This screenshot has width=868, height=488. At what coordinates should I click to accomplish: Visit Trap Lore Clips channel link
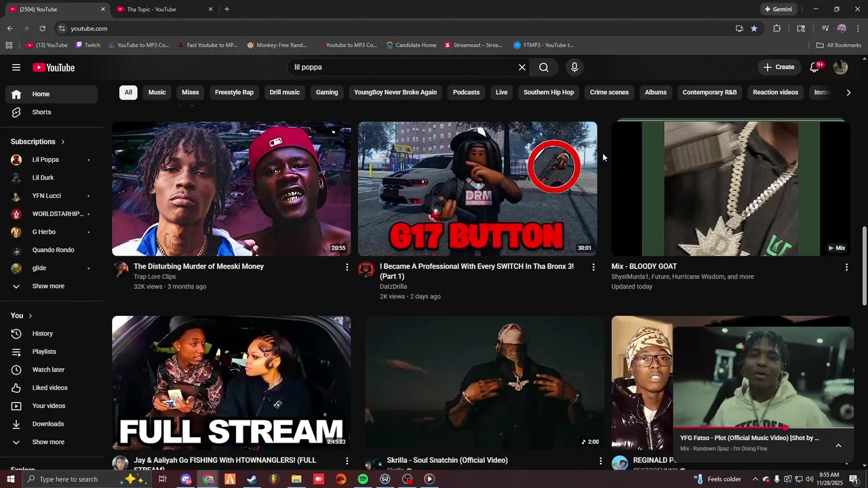155,277
